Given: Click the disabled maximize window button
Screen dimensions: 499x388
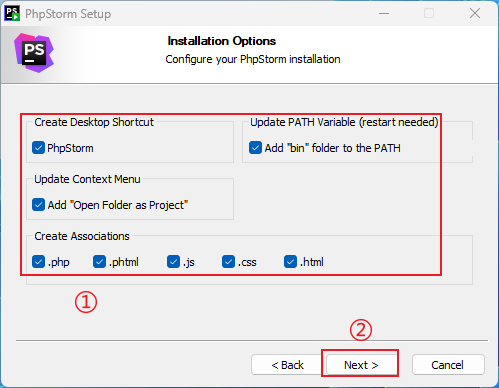Looking at the screenshot, I should [x=429, y=13].
